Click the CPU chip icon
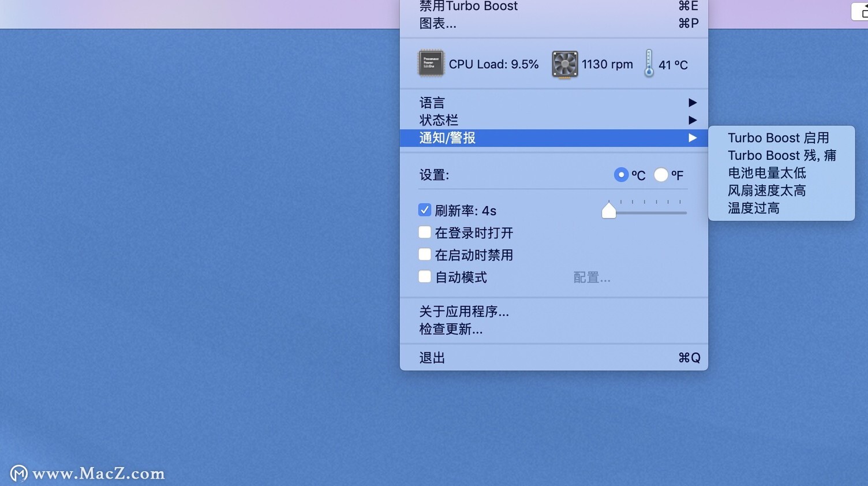Viewport: 868px width, 486px height. tap(431, 63)
